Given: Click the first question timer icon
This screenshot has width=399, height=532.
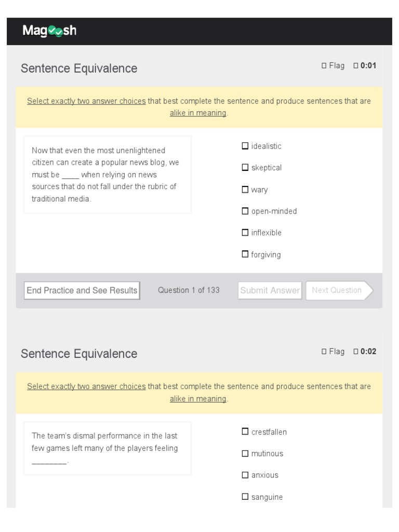Looking at the screenshot, I should click(356, 65).
